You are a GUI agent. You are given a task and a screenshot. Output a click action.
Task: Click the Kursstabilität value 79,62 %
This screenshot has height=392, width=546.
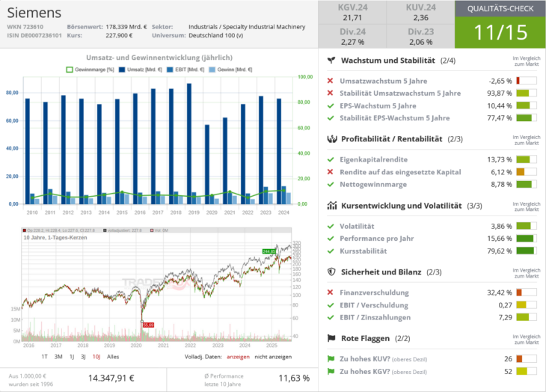click(500, 251)
